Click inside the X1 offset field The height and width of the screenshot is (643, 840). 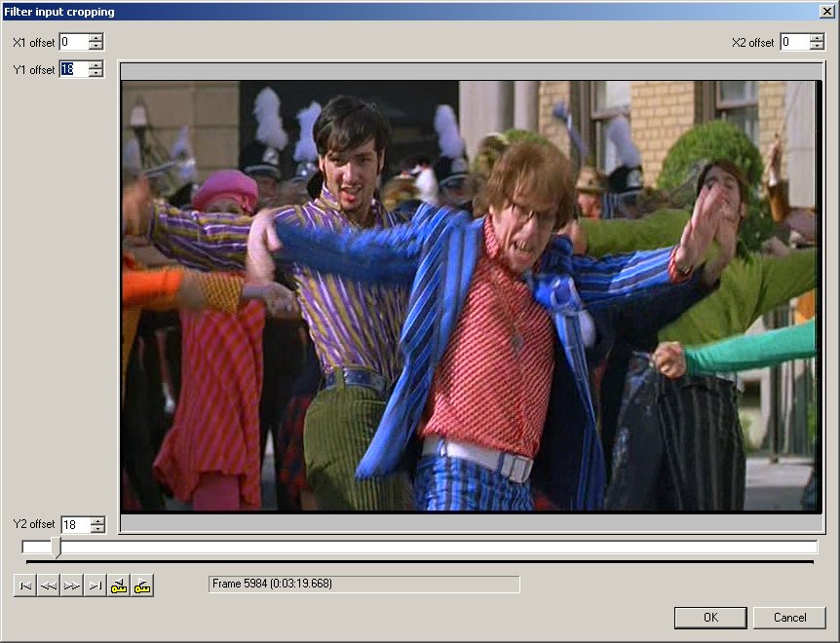pyautogui.click(x=74, y=42)
